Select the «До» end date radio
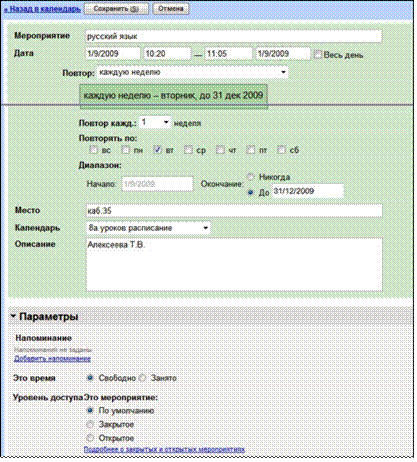417x462 pixels. tap(250, 192)
